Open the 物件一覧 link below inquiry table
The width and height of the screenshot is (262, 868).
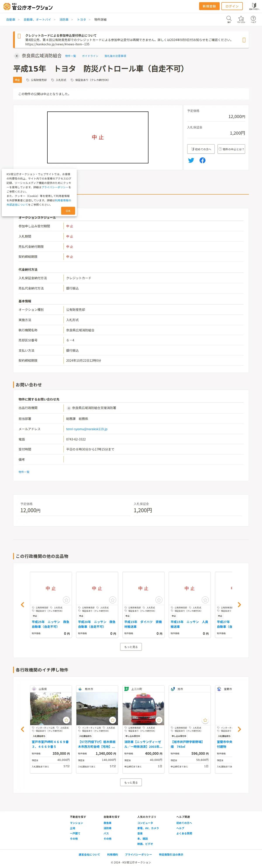point(24,472)
